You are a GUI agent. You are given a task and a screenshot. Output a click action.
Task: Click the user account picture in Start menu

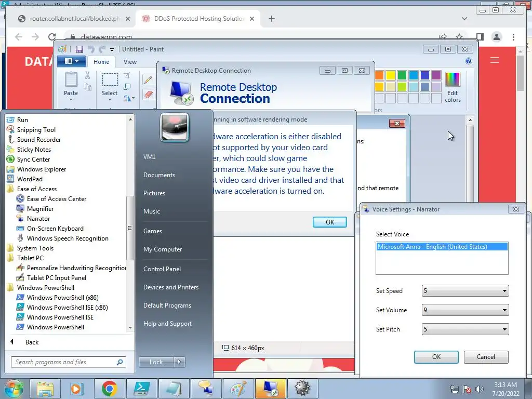point(175,127)
